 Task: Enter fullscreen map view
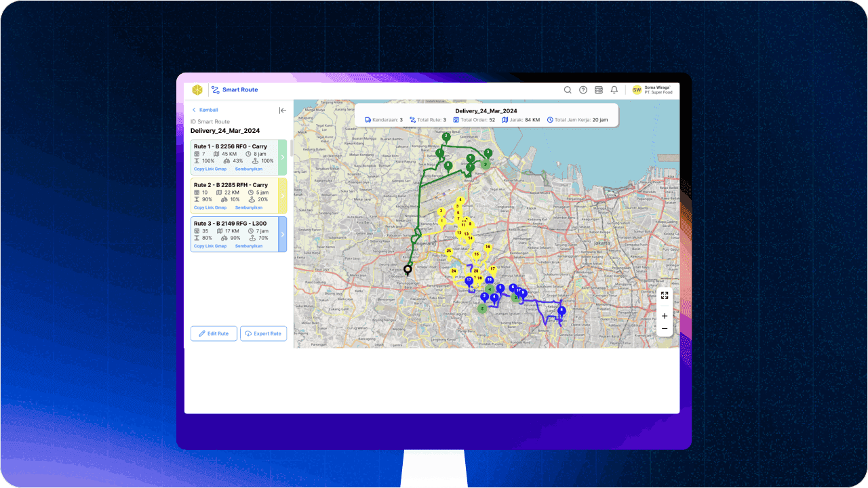pos(665,296)
